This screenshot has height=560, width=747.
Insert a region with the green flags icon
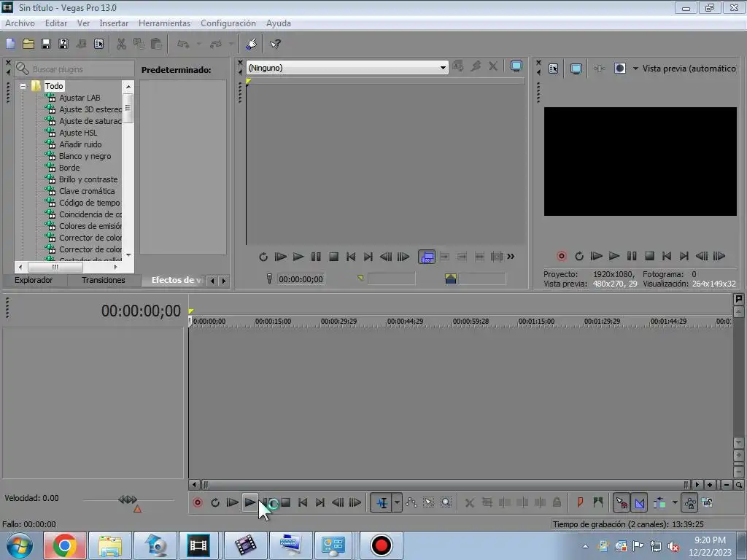[x=598, y=502]
